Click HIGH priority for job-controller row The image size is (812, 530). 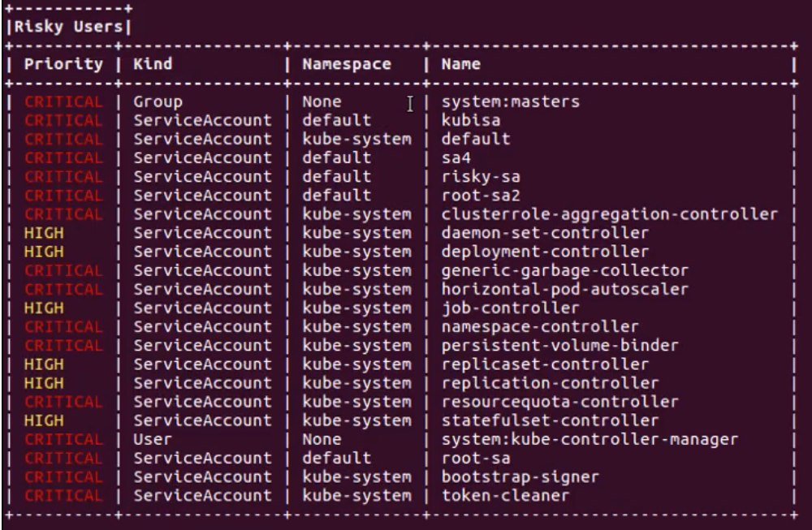coord(44,308)
